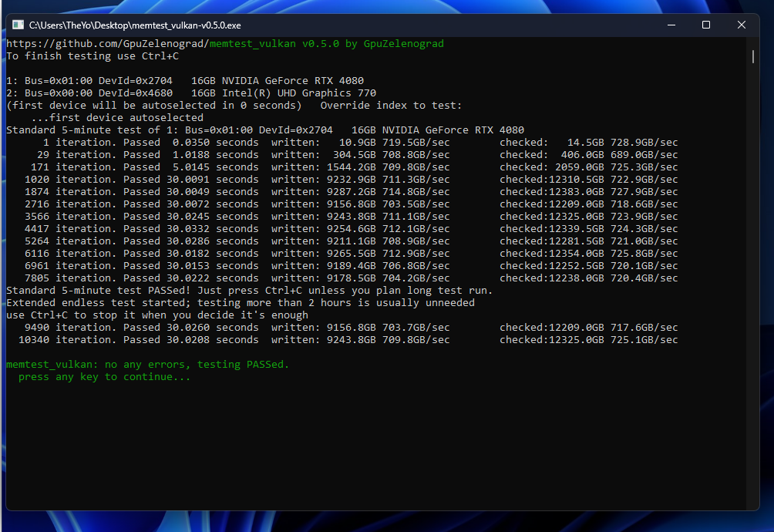The image size is (774, 532).
Task: Click the '1874 iteration' result row
Action: click(x=352, y=191)
